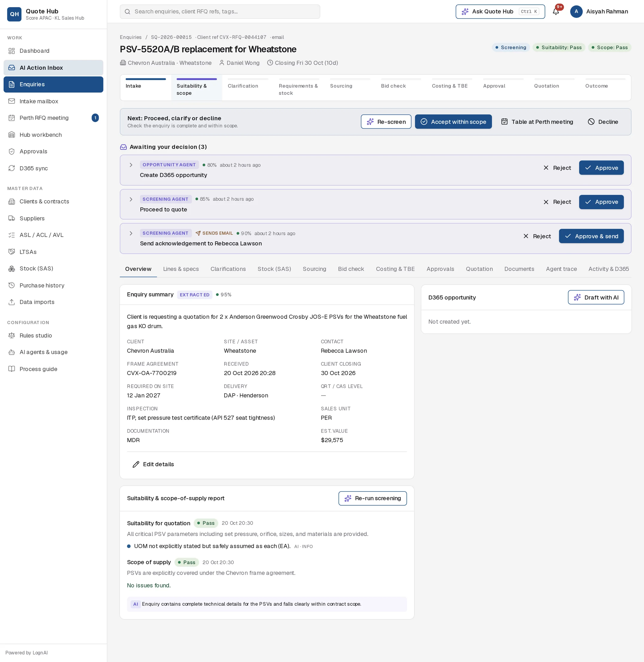Click Draft with AI for D365 opportunity

point(596,297)
